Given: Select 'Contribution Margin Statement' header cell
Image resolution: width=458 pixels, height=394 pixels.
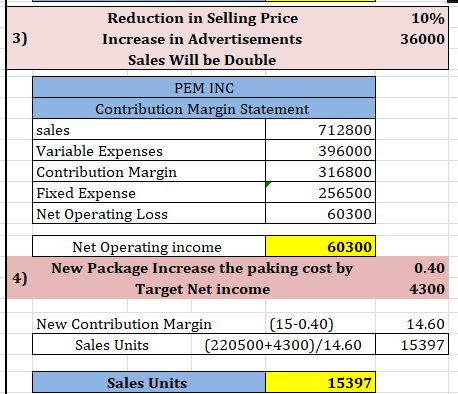Looking at the screenshot, I should (x=204, y=109).
